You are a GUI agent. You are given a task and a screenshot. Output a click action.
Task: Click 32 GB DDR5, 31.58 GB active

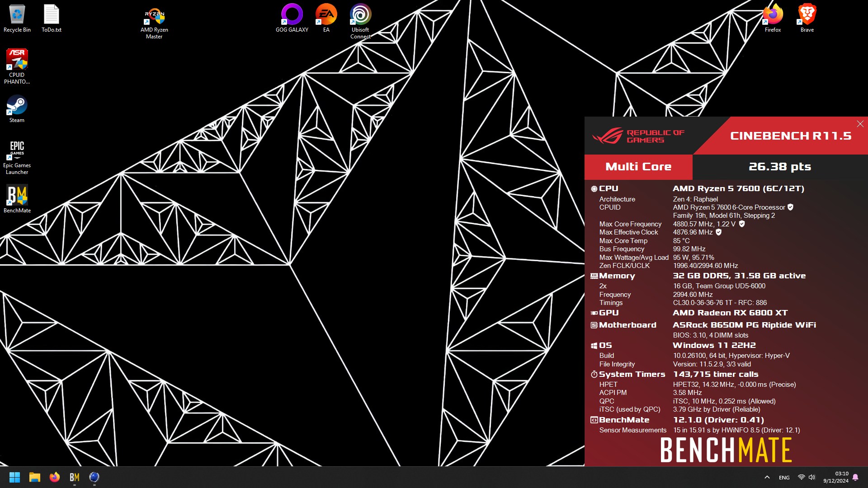(x=739, y=276)
